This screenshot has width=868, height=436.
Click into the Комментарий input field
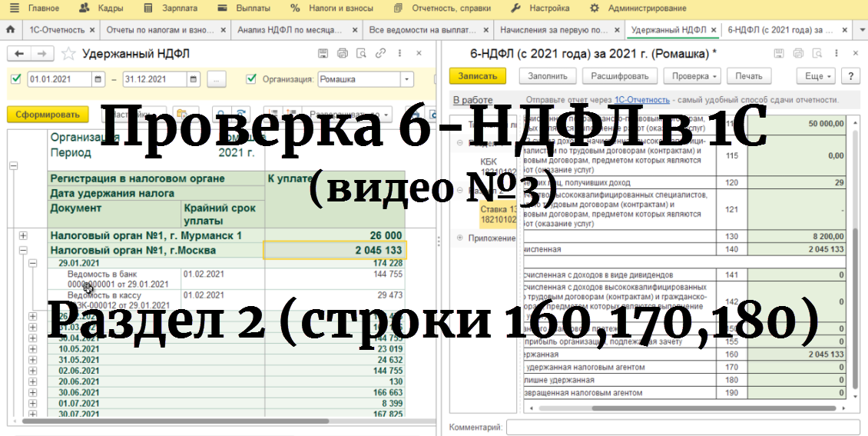(683, 427)
